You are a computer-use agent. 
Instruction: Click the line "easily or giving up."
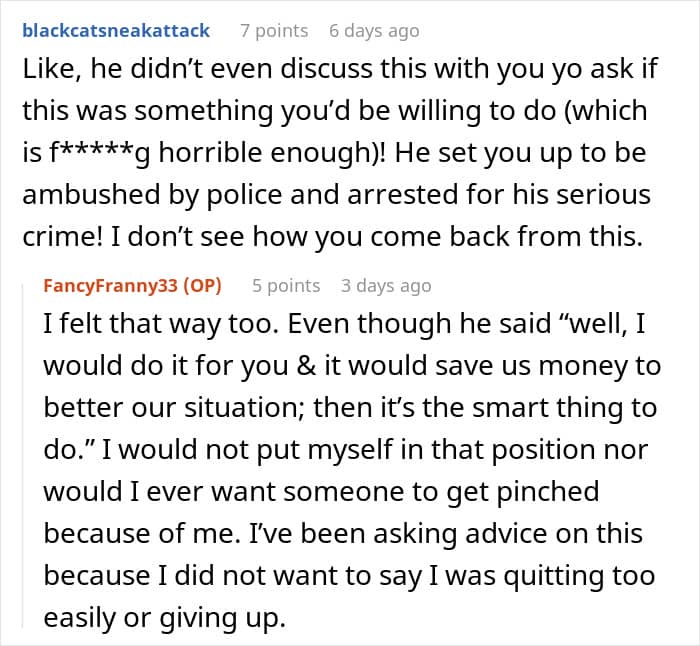(164, 618)
